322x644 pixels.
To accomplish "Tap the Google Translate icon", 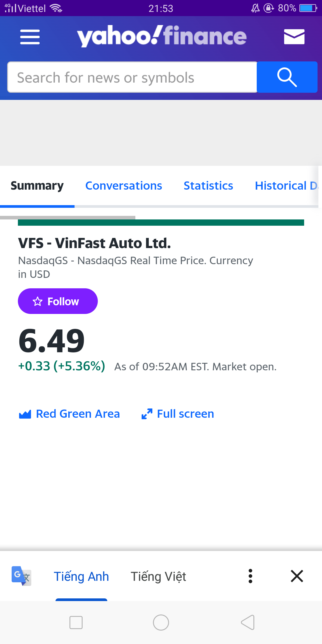I will pyautogui.click(x=21, y=576).
